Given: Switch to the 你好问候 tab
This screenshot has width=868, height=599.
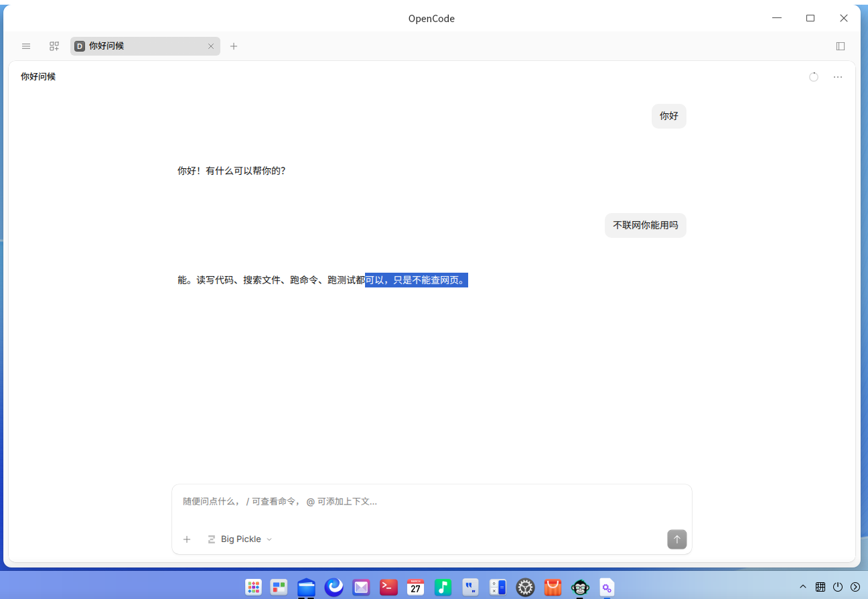Looking at the screenshot, I should [145, 46].
